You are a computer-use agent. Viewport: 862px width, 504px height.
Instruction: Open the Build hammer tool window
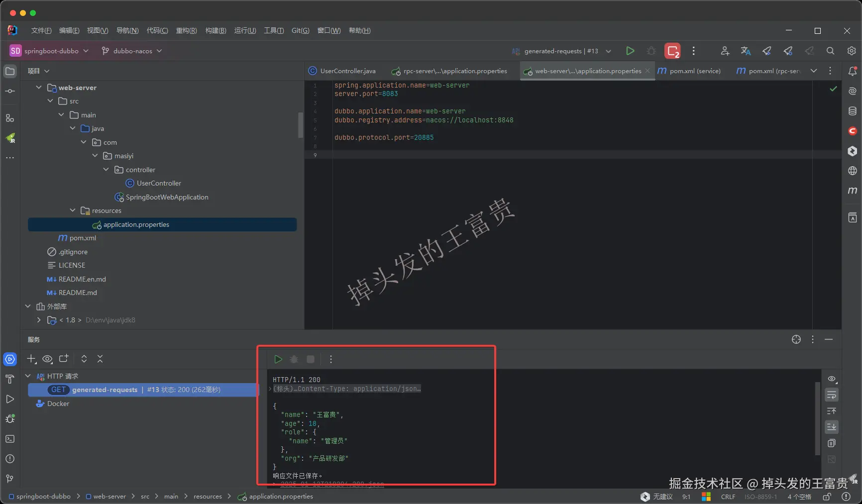tap(10, 379)
